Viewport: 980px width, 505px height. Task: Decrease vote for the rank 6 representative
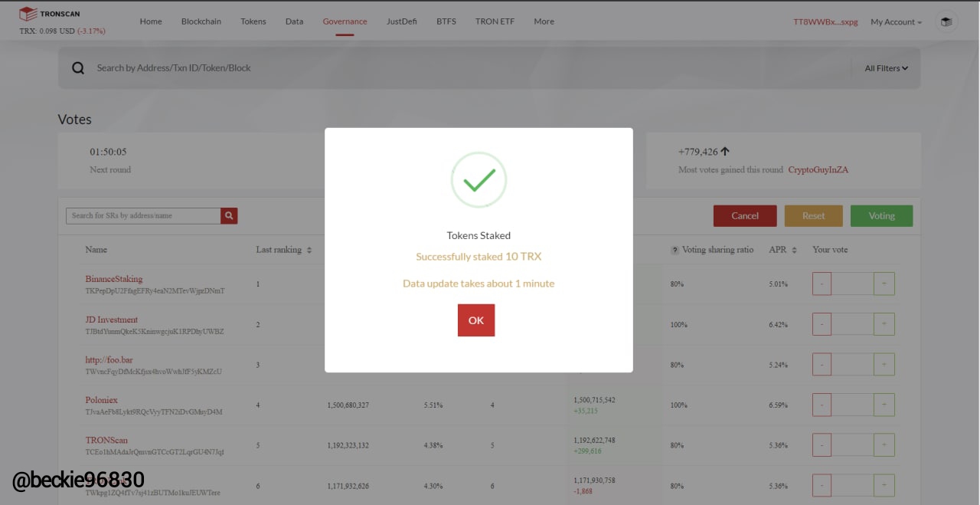(822, 485)
